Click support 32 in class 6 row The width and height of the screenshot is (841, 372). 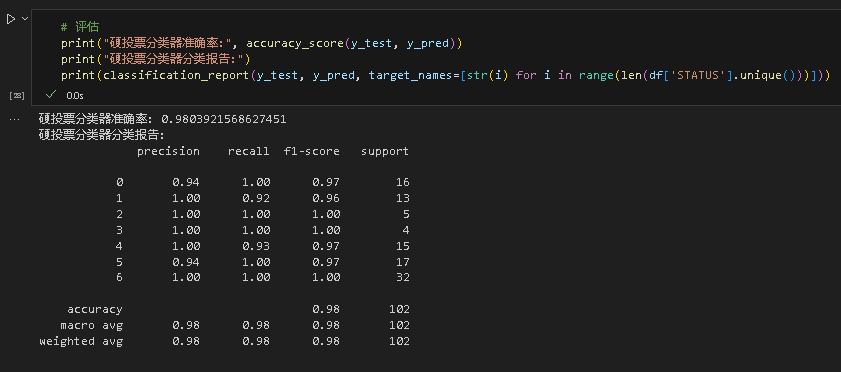pyautogui.click(x=403, y=278)
